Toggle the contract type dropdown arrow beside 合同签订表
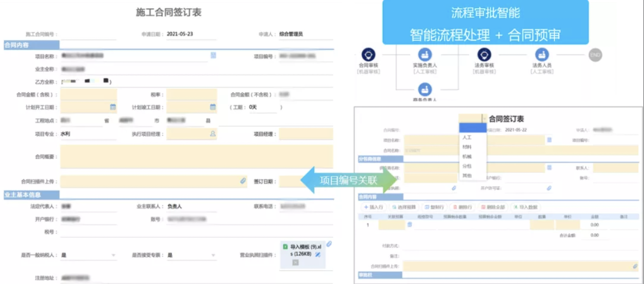This screenshot has height=284, width=644. coord(484,119)
